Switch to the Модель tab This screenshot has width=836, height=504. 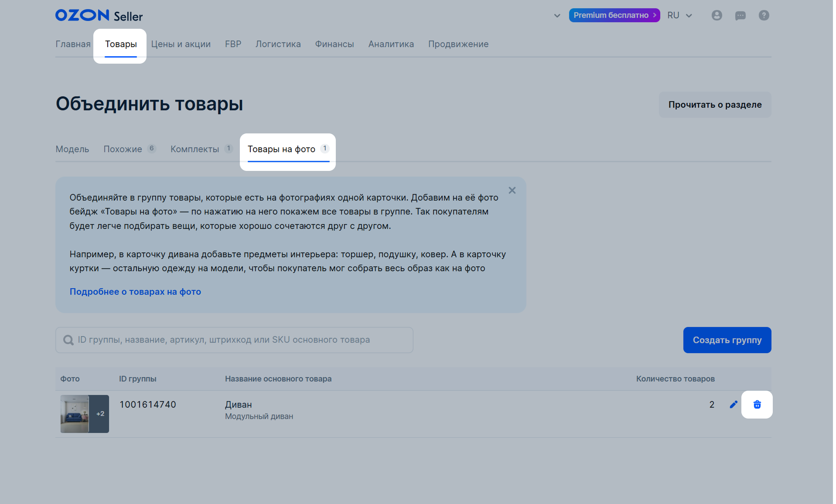pyautogui.click(x=72, y=149)
